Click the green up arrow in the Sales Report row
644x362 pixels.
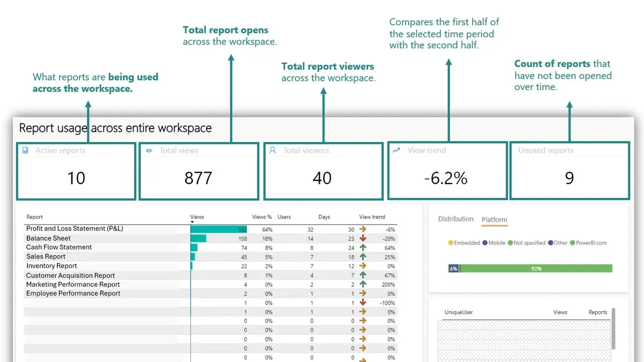363,257
